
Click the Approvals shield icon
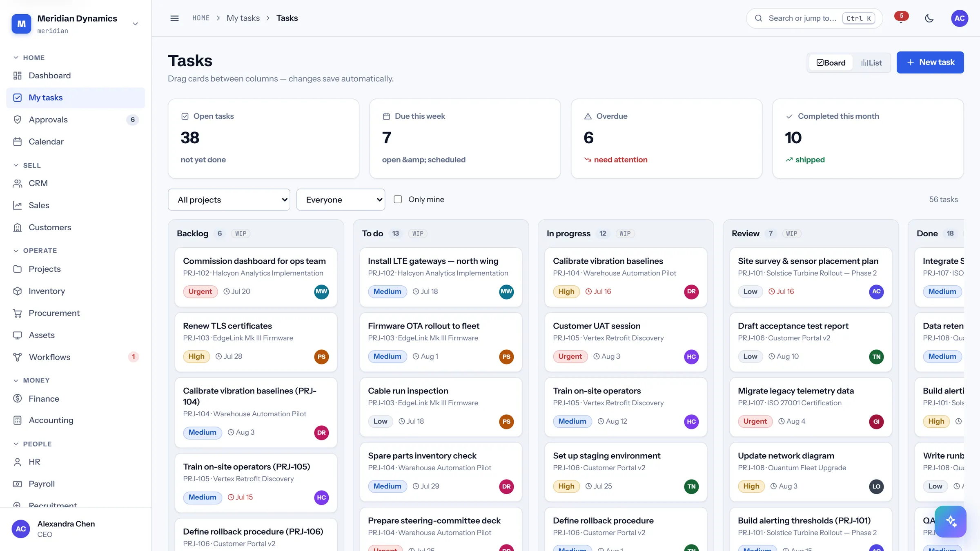[17, 120]
